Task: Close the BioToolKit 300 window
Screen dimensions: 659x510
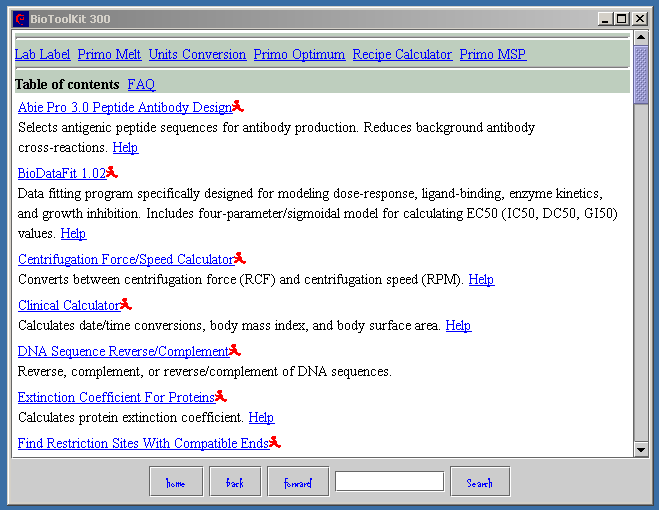Action: point(640,19)
